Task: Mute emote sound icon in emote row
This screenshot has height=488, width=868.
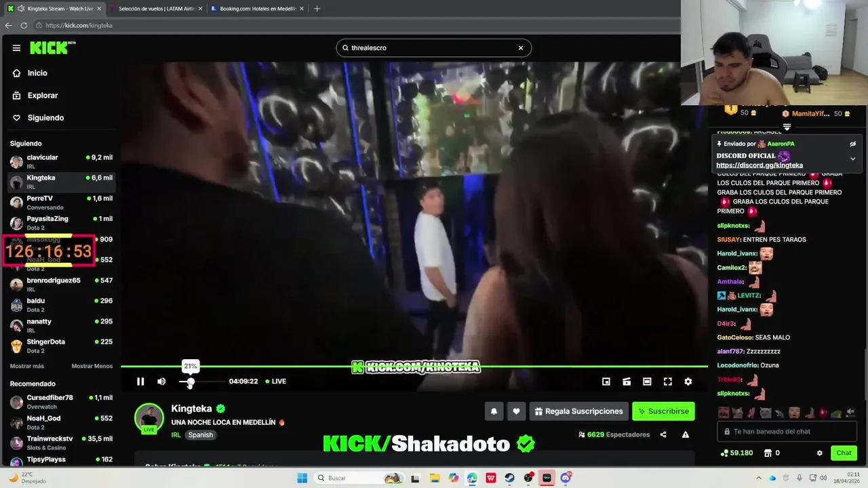Action: pos(850,412)
